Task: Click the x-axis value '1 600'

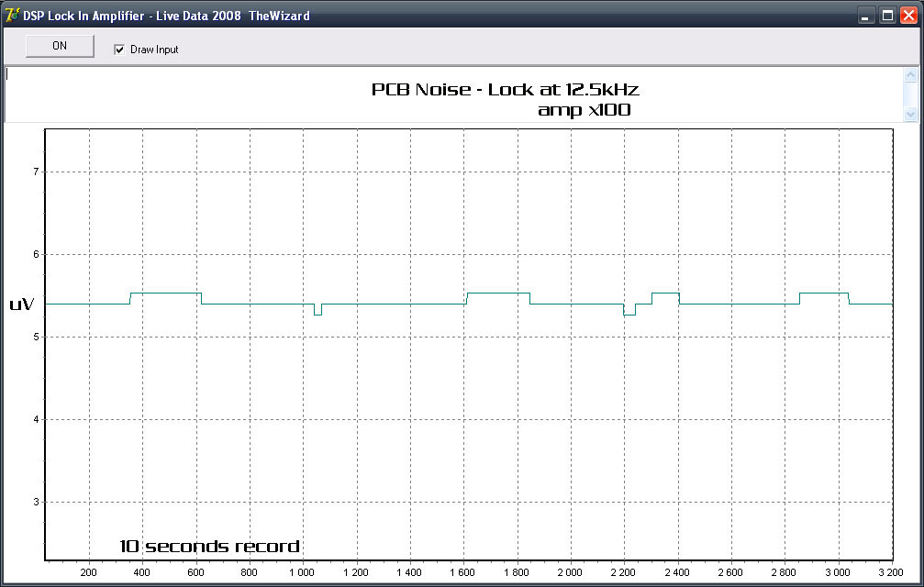Action: [462, 572]
